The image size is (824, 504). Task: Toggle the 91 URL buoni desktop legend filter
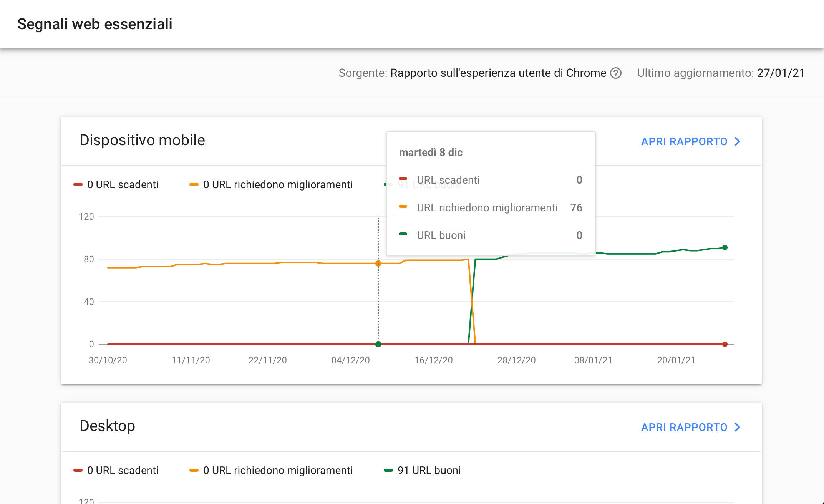tap(429, 470)
